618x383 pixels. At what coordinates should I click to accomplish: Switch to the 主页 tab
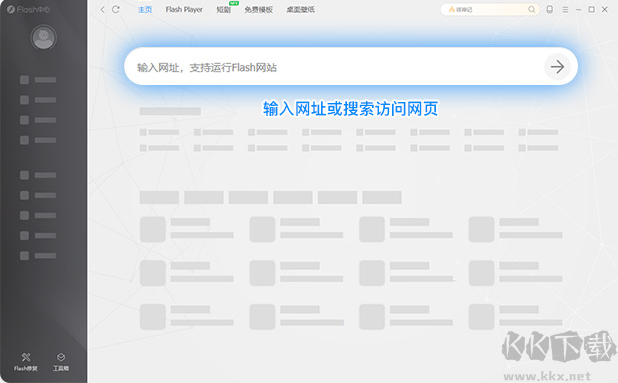[x=145, y=9]
